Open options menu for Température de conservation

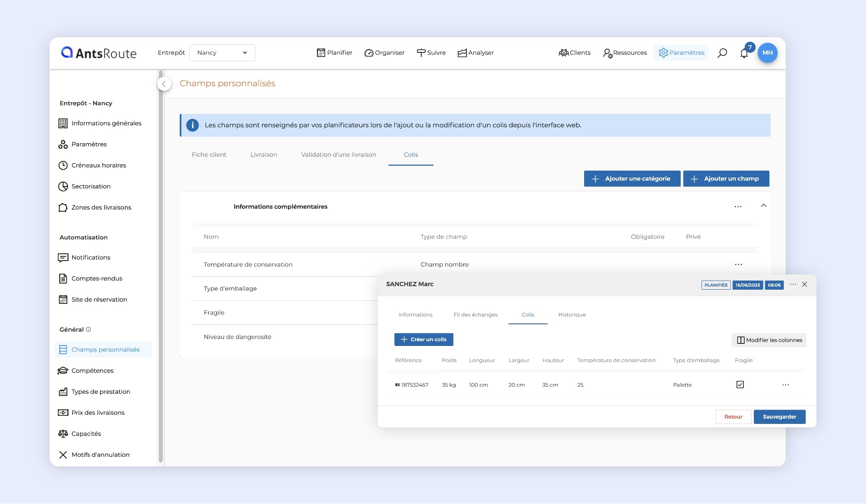(x=738, y=265)
